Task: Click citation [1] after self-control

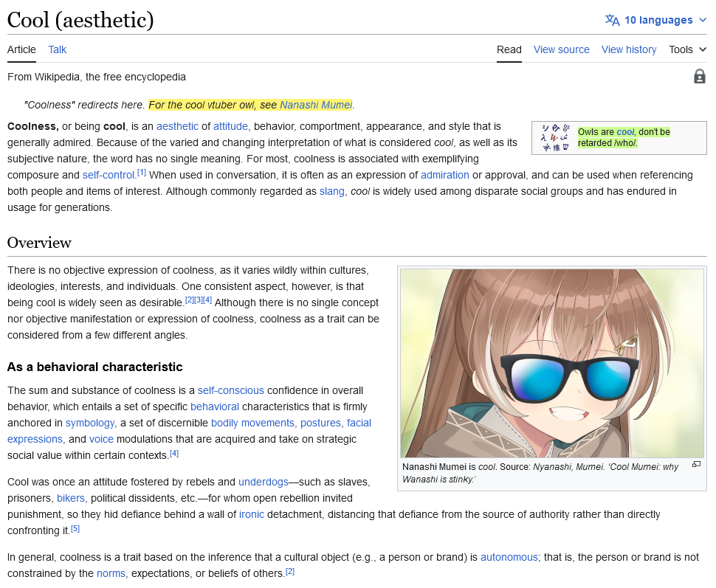Action: [x=142, y=173]
